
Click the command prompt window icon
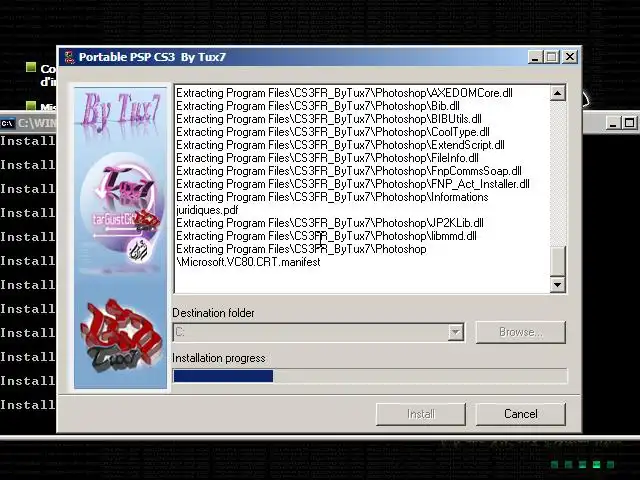pyautogui.click(x=7, y=123)
